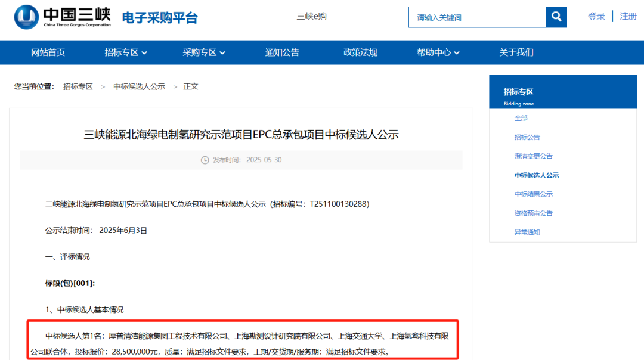644x360 pixels.
Task: Select 澄清变更公告 in the sidebar
Action: 534,156
